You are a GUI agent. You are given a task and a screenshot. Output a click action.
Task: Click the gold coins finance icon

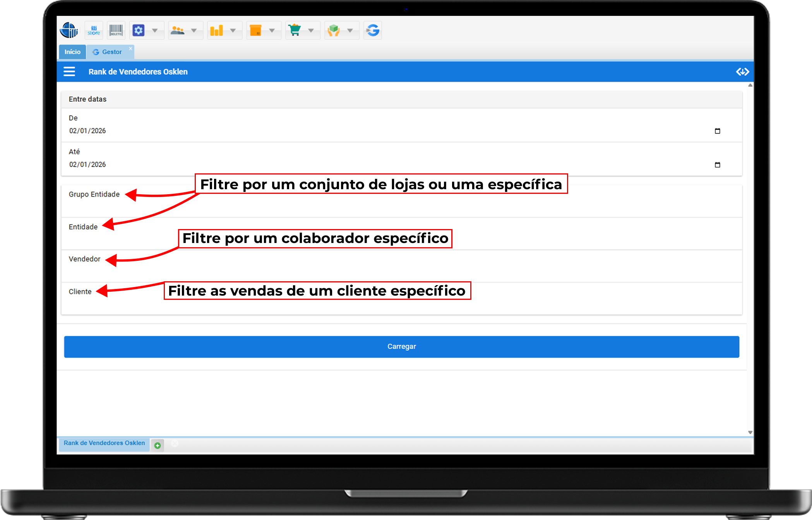217,30
